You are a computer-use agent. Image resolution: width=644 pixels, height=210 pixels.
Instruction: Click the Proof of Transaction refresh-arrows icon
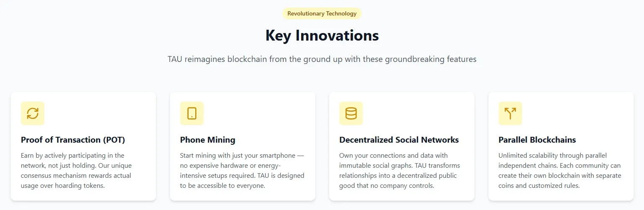click(33, 113)
